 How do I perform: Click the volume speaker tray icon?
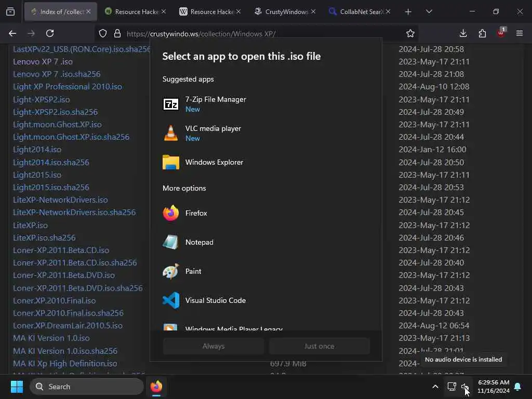(465, 387)
